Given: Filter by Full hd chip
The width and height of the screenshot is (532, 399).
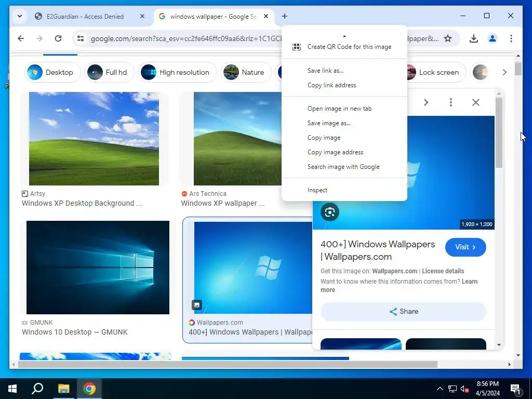Looking at the screenshot, I should coord(109,72).
